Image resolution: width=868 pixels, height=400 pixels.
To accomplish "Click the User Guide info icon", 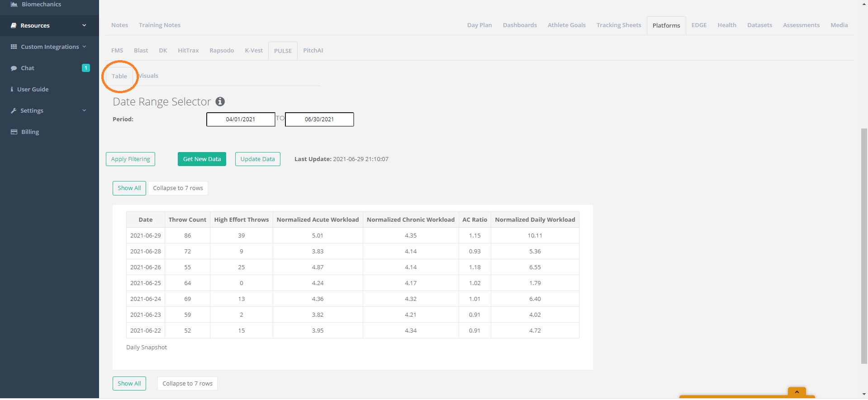I will pyautogui.click(x=12, y=90).
